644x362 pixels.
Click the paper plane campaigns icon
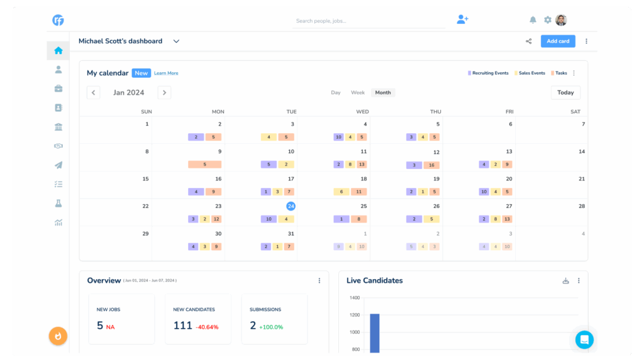click(x=58, y=165)
